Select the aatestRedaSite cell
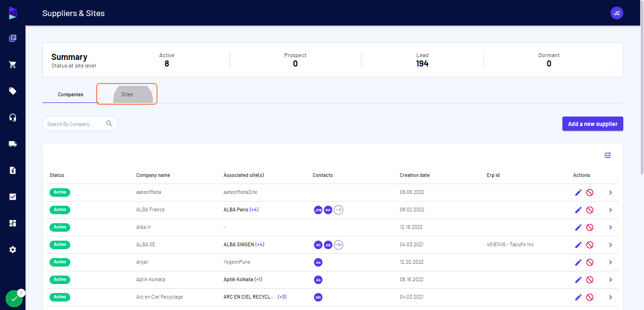Viewport: 644px width, 310px height. [x=240, y=192]
